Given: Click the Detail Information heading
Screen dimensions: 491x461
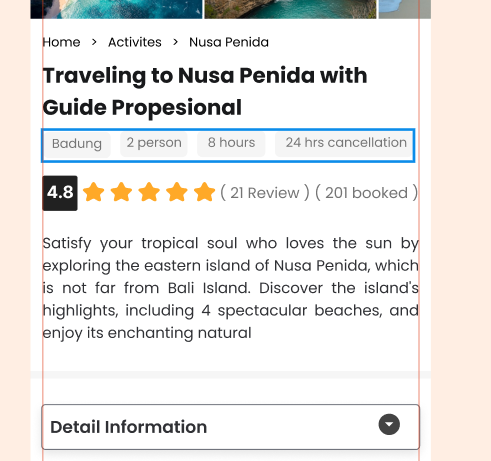Looking at the screenshot, I should pyautogui.click(x=129, y=427).
